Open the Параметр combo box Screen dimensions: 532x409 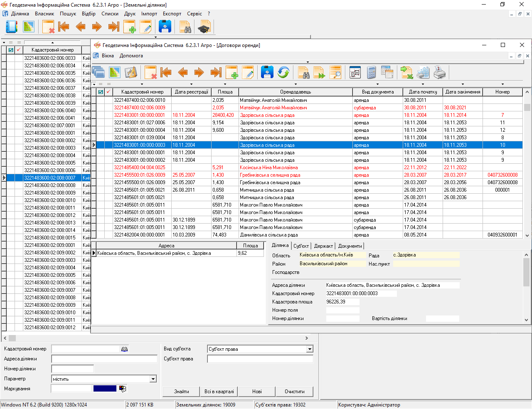coord(153,379)
